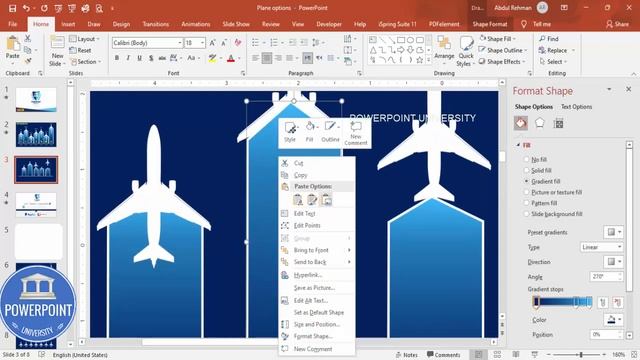
Task: Open gradient Direction dropdown
Action: pyautogui.click(x=613, y=262)
